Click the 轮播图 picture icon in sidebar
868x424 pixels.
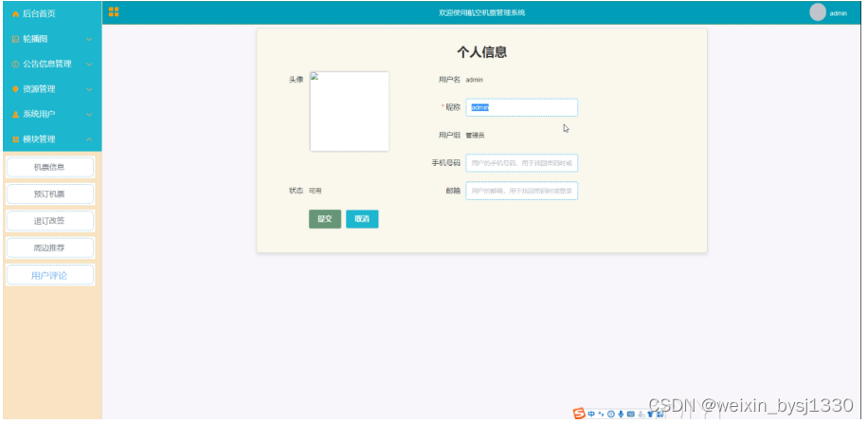pyautogui.click(x=15, y=39)
